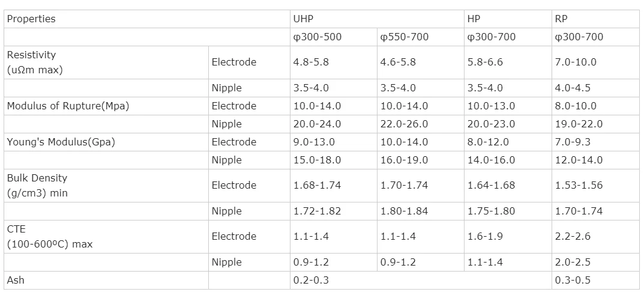Click the Young's Modulus(Gpa) label

point(61,142)
